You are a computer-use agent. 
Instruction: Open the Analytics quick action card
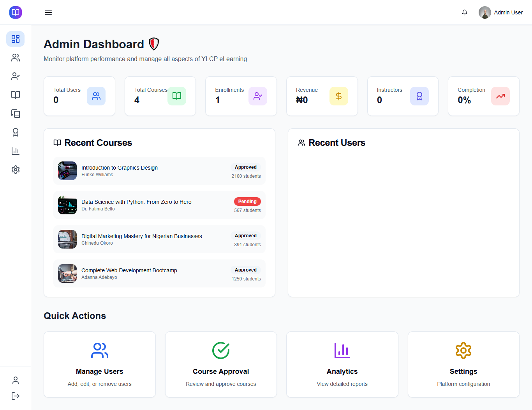342,364
